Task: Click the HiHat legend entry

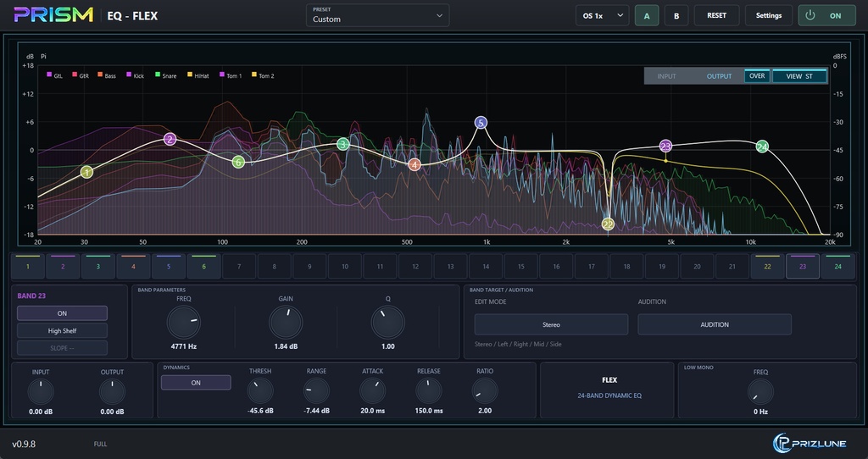Action: coord(198,75)
